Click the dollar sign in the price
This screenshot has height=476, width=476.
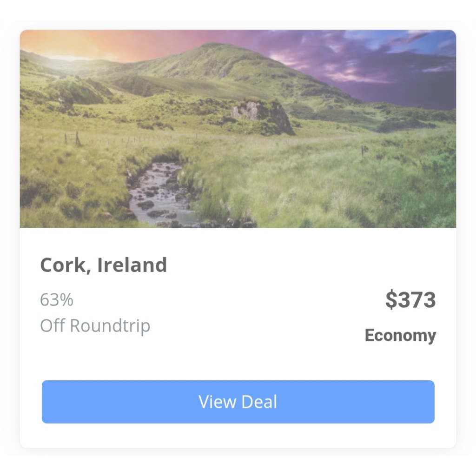(391, 300)
